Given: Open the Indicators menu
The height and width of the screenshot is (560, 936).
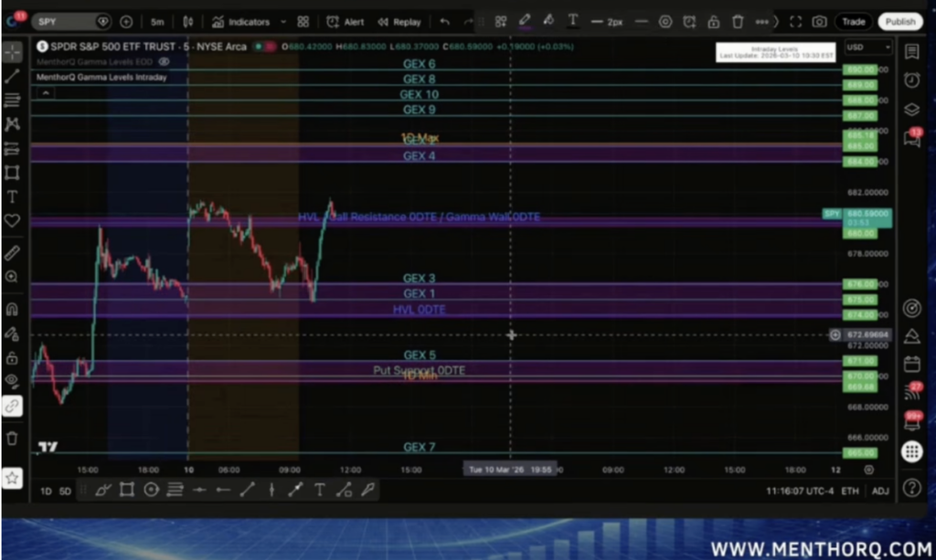Looking at the screenshot, I should (x=240, y=22).
